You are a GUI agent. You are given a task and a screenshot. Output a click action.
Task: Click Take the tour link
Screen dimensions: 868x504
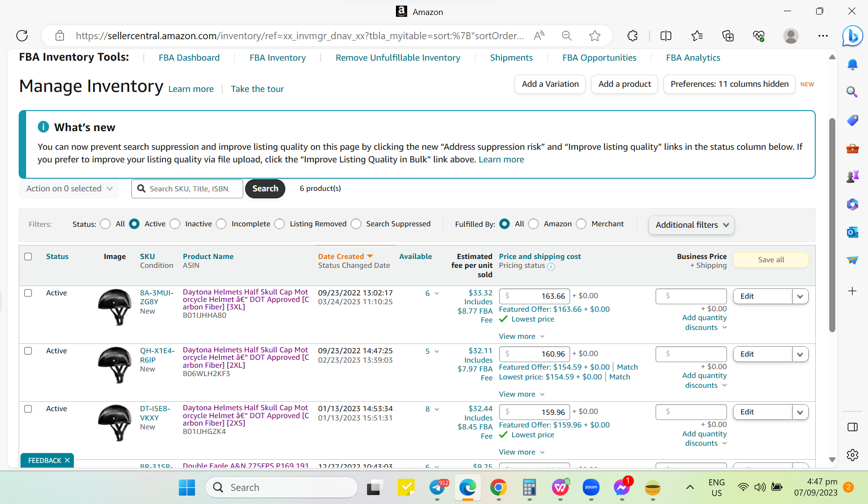257,89
